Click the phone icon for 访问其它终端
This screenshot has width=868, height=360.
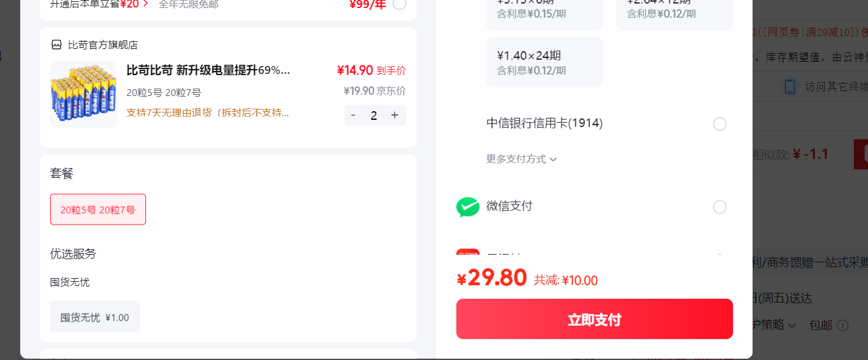[790, 86]
